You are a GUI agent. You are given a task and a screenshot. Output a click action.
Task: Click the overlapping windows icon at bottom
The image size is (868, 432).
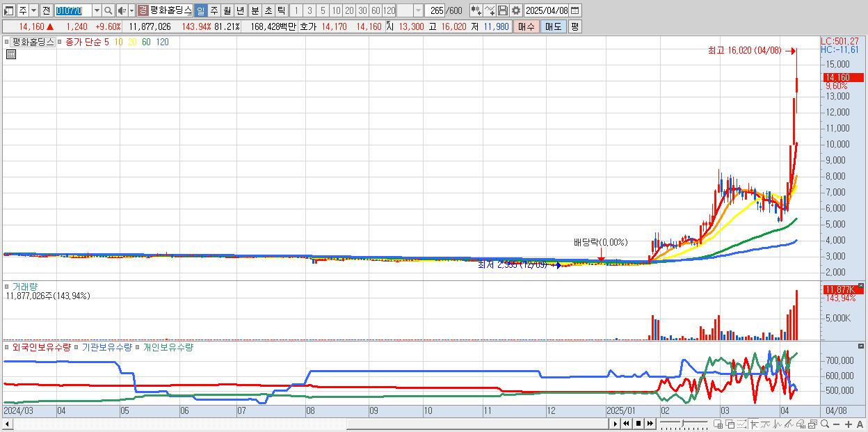730,424
